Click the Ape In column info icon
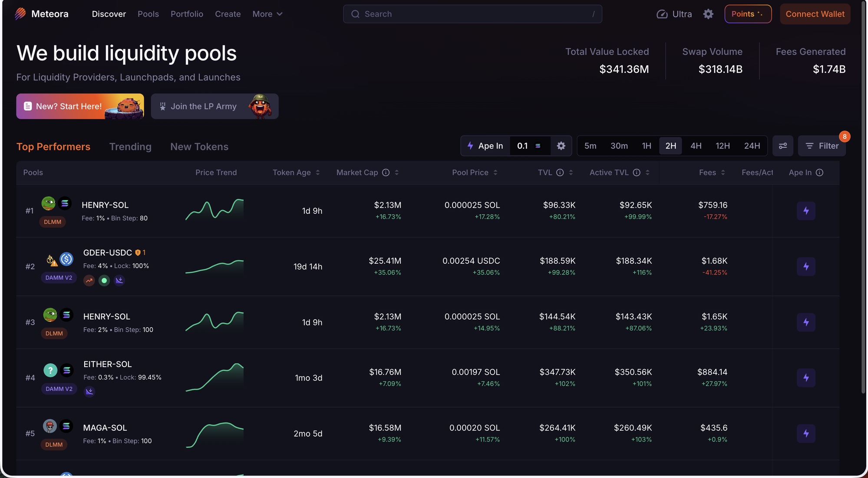Viewport: 868px width, 478px height. pyautogui.click(x=819, y=173)
